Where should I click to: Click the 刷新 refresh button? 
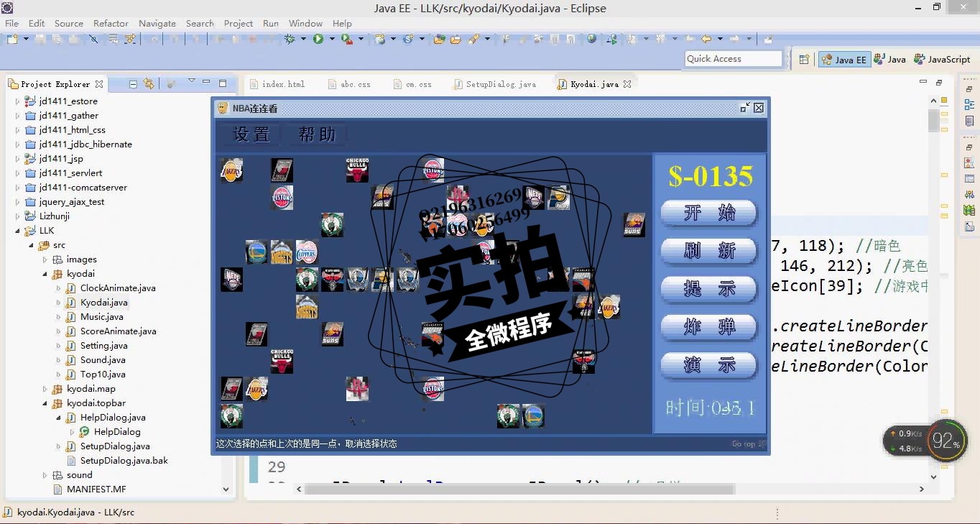pyautogui.click(x=709, y=251)
